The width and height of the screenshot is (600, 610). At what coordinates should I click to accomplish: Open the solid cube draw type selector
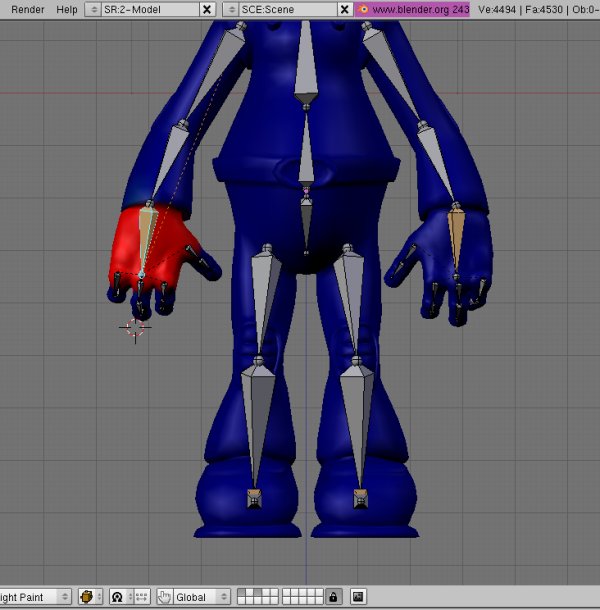point(90,597)
